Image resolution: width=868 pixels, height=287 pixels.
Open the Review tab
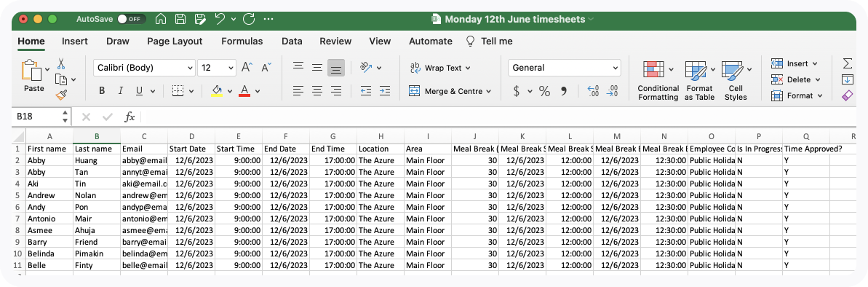335,41
